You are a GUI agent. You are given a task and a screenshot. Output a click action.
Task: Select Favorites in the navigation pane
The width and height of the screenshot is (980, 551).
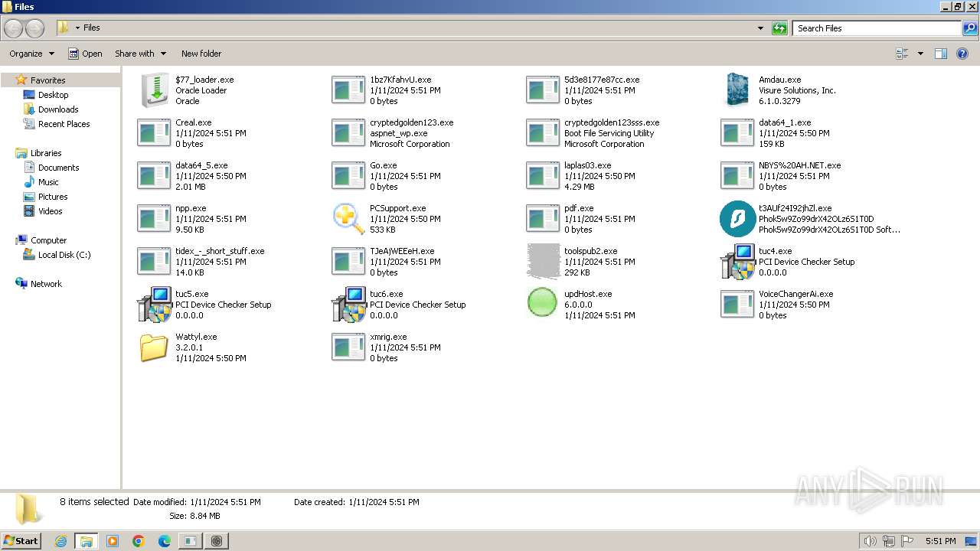(x=47, y=80)
